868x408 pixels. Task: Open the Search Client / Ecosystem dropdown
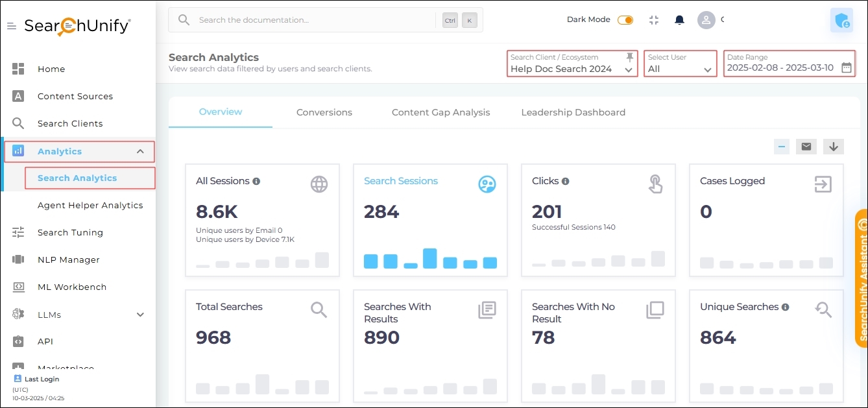tap(571, 69)
